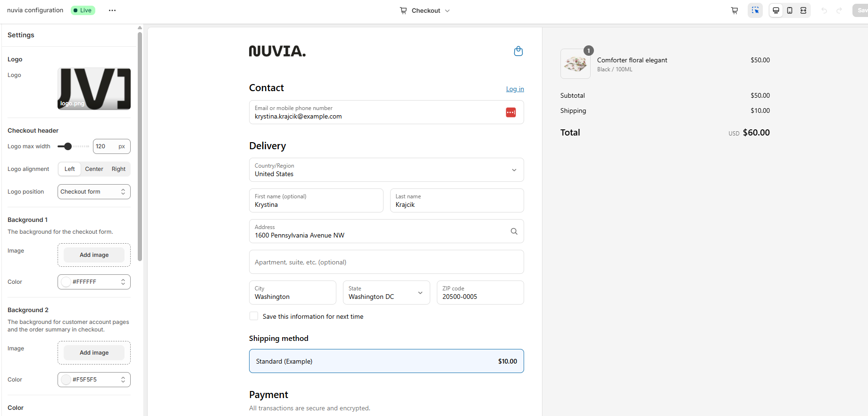Click Add image under Background 1

point(94,255)
